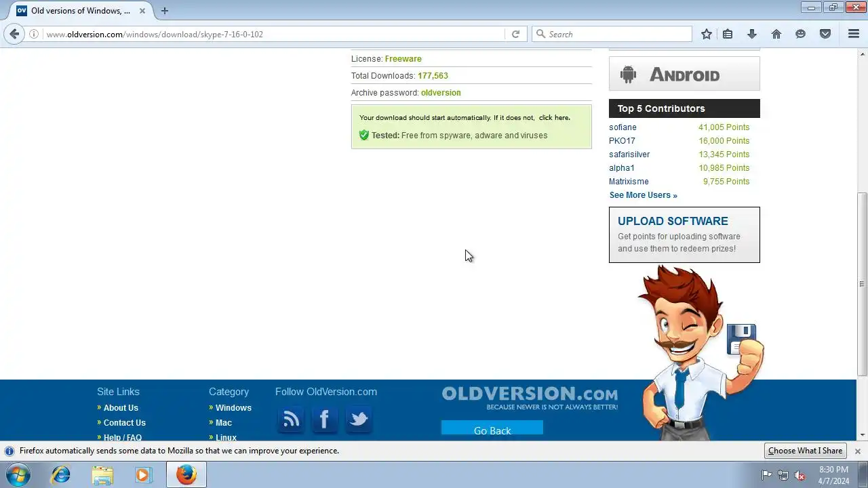Viewport: 868px width, 488px height.
Task: Open the Upload Software box
Action: (684, 235)
